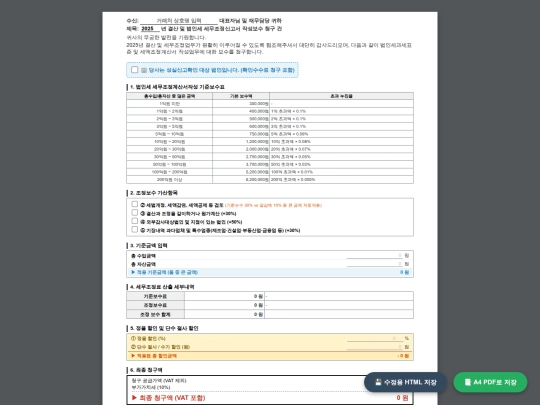Focus the ② 단수 절사 / 수기 할인 input
Image resolution: width=540 pixels, height=405 pixels.
click(375, 347)
